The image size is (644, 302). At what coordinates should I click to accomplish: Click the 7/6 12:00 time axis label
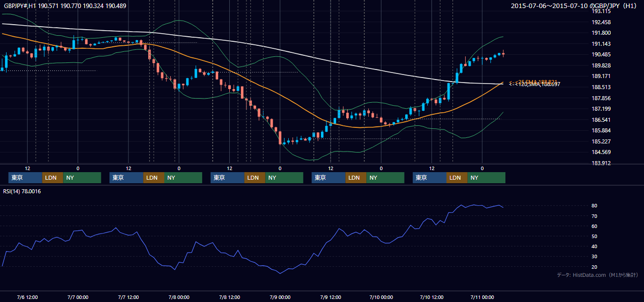[27, 297]
